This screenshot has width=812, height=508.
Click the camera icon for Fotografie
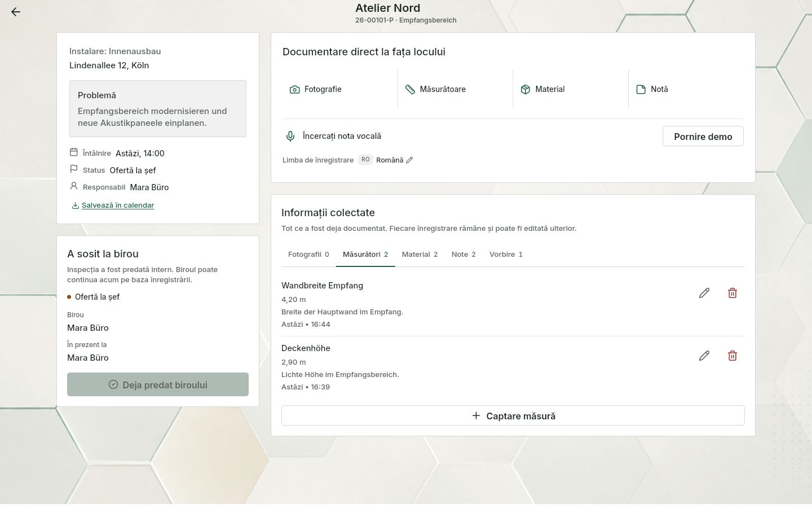point(294,89)
